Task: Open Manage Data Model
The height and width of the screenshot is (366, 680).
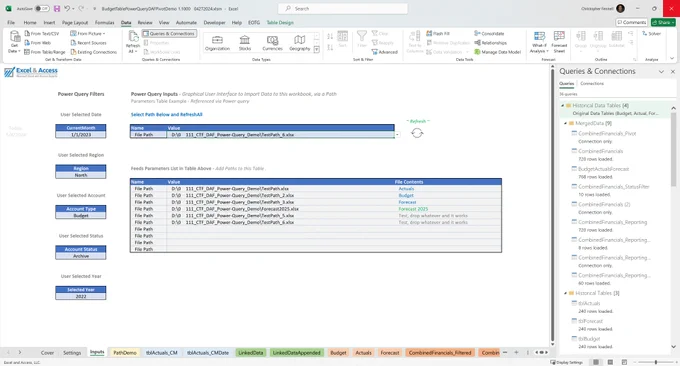Action: click(497, 52)
